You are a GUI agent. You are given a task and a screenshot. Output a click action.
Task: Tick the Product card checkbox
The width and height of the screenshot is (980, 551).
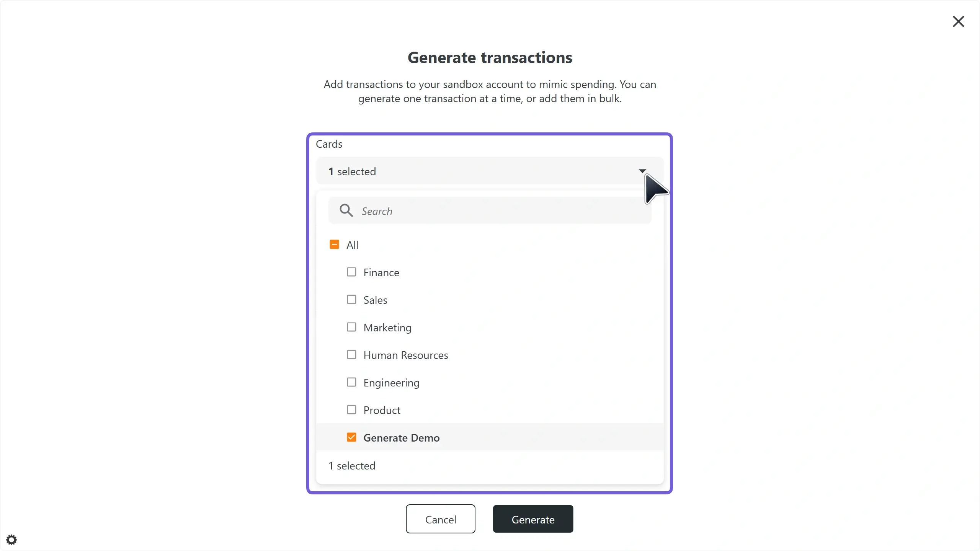pos(351,410)
